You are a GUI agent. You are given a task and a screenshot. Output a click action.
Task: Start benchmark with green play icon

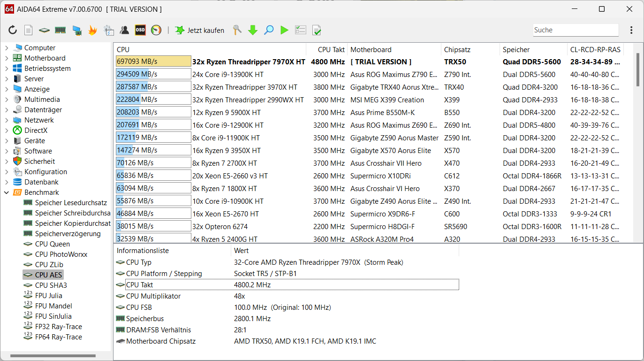284,30
